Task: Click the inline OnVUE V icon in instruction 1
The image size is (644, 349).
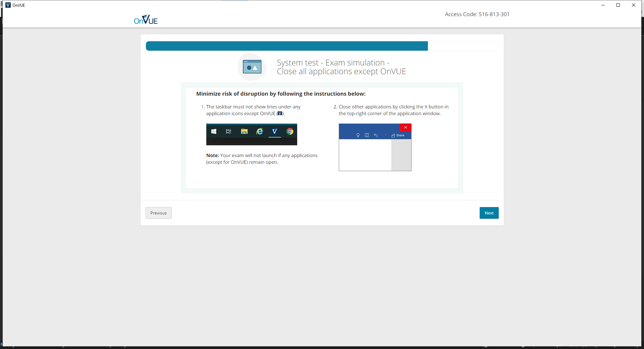Action: pyautogui.click(x=280, y=113)
